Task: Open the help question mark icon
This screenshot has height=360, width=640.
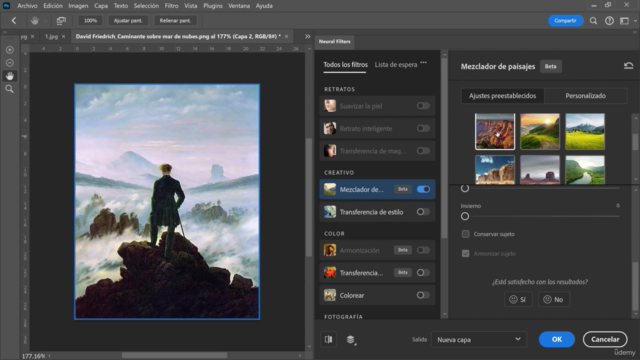Action: (x=609, y=21)
